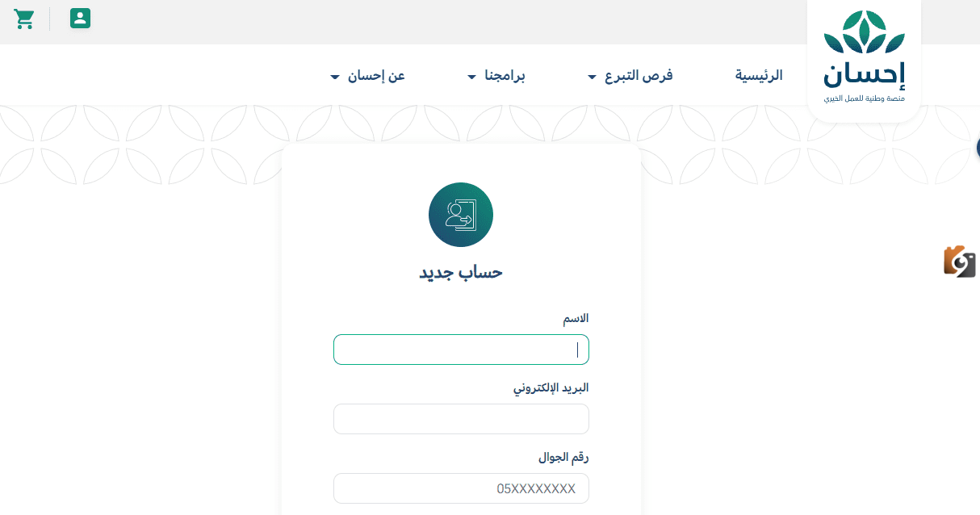Viewport: 980px width, 515px height.
Task: Focus the الاسم name input field
Action: pos(461,350)
